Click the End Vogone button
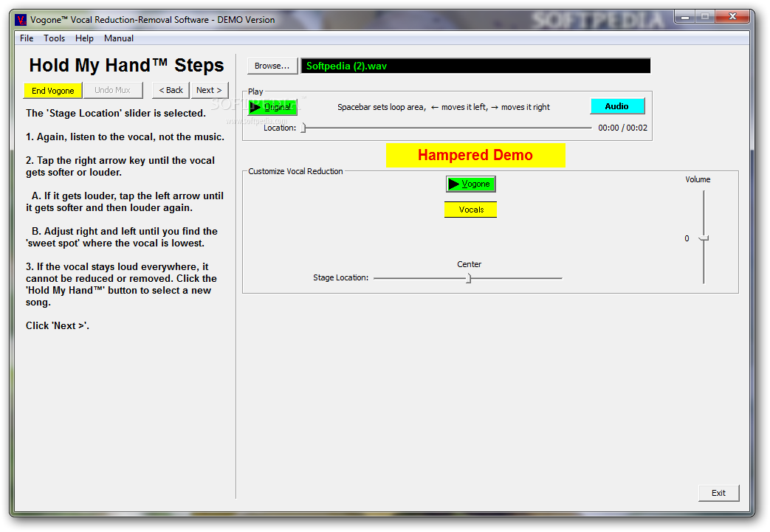Screen dimensions: 770x532 (x=52, y=90)
